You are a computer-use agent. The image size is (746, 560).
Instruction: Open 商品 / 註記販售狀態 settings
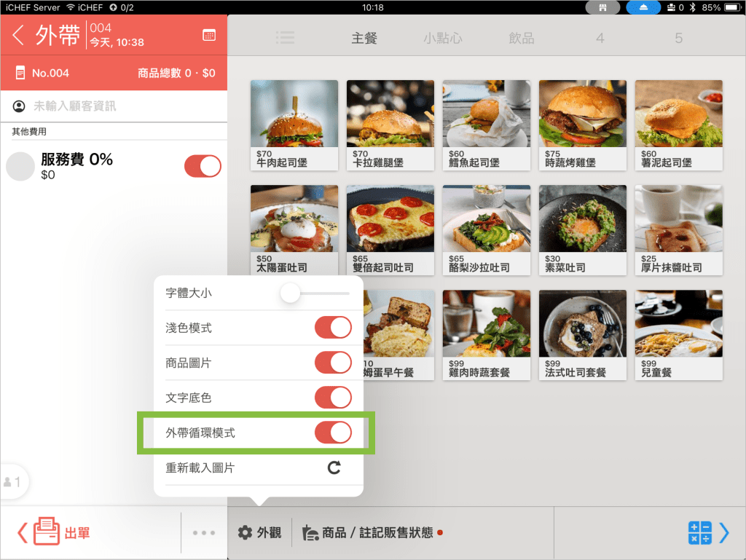(372, 532)
